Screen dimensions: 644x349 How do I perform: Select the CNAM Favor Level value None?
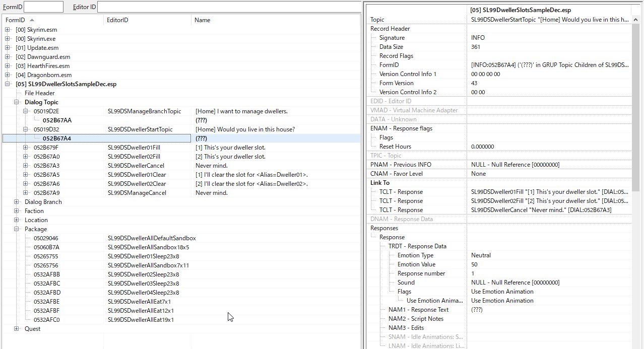[x=549, y=174]
